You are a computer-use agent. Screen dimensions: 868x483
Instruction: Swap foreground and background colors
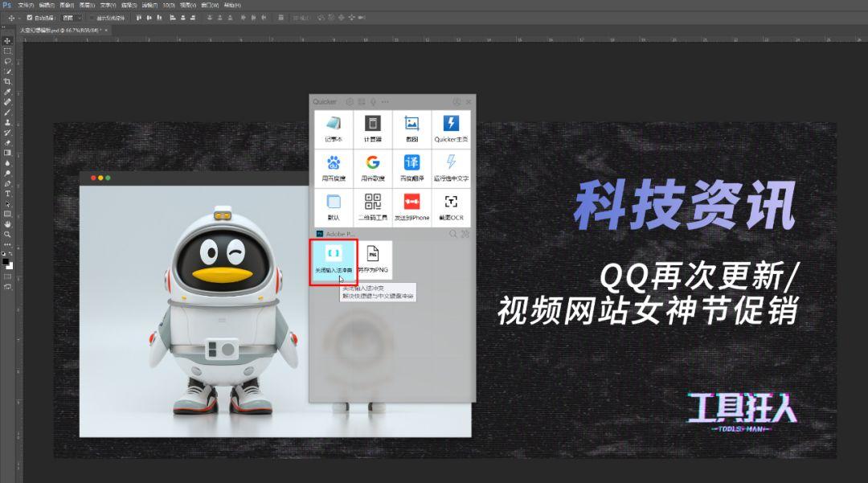click(10, 253)
